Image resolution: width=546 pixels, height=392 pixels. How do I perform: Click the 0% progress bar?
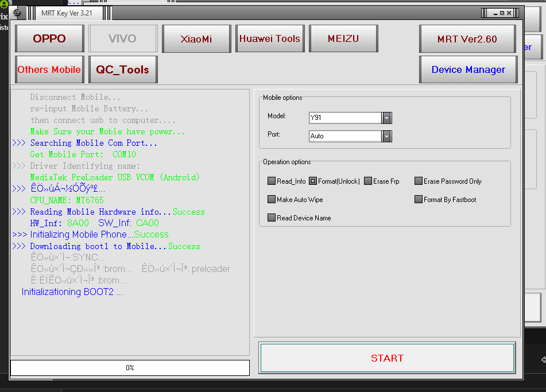(130, 368)
